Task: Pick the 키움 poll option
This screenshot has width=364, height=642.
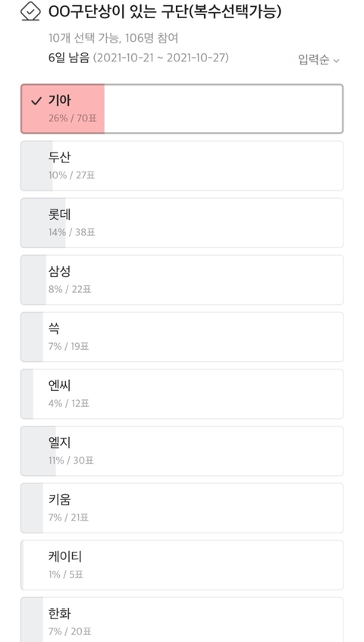Action: click(182, 508)
